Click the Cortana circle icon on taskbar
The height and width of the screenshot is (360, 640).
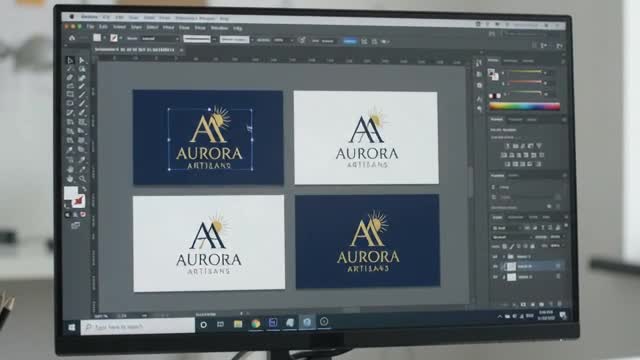203,324
